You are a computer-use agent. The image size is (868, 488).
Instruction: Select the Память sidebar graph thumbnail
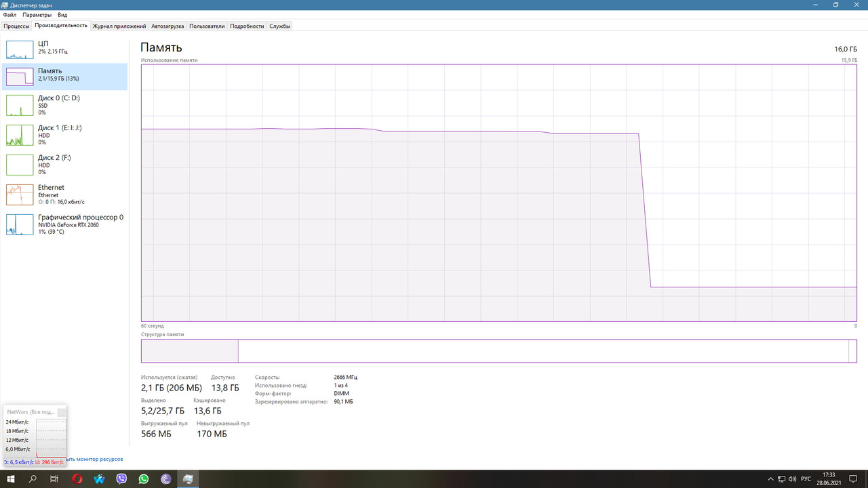pyautogui.click(x=20, y=77)
